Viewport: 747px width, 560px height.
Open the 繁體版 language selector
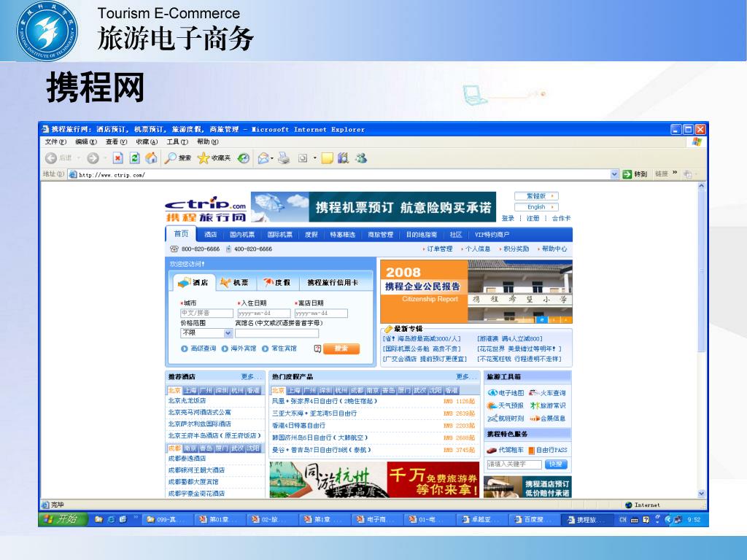coord(536,196)
